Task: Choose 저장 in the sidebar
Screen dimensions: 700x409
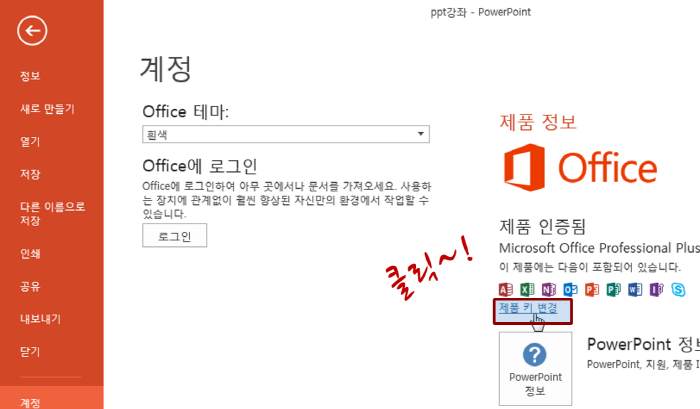Action: click(30, 174)
